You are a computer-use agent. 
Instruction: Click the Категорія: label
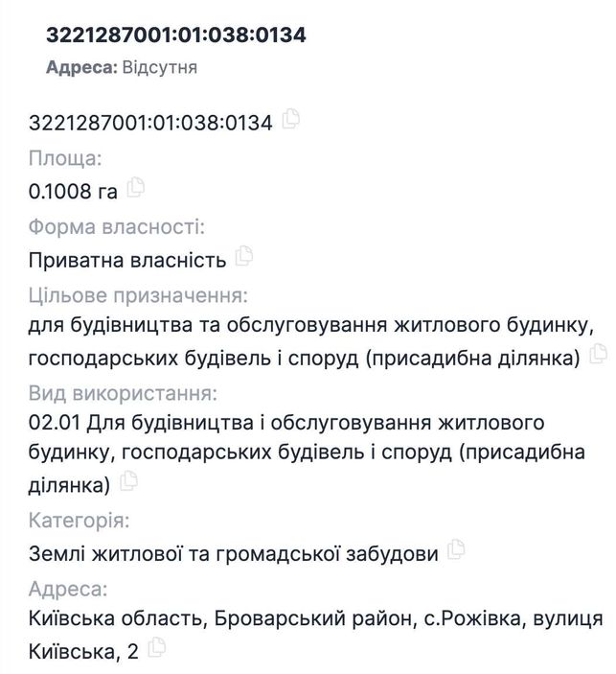pyautogui.click(x=79, y=521)
